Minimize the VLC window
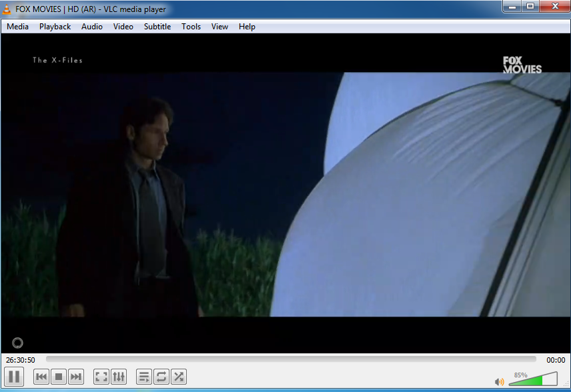 [x=512, y=6]
